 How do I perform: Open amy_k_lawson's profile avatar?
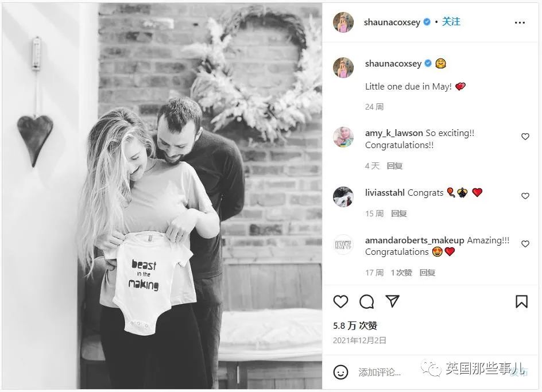[x=343, y=137]
